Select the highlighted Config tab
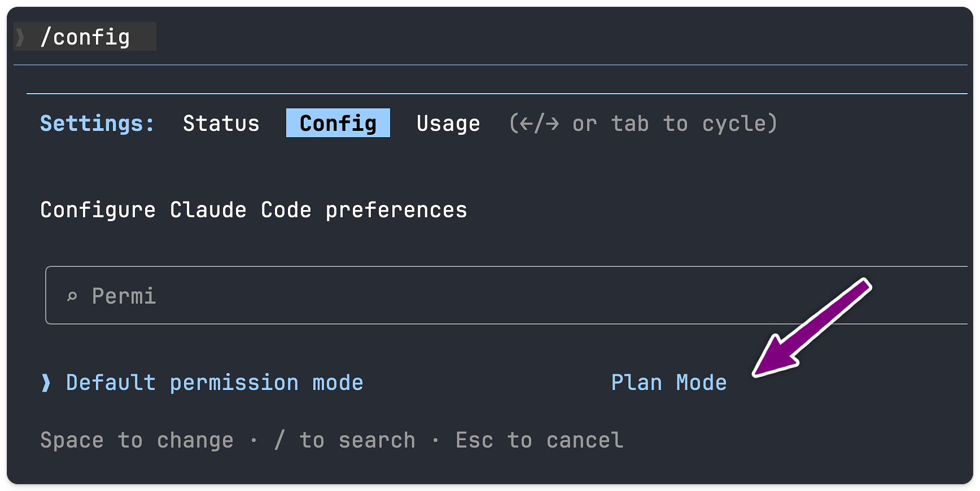Screen dimensions: 980x491 tap(338, 124)
